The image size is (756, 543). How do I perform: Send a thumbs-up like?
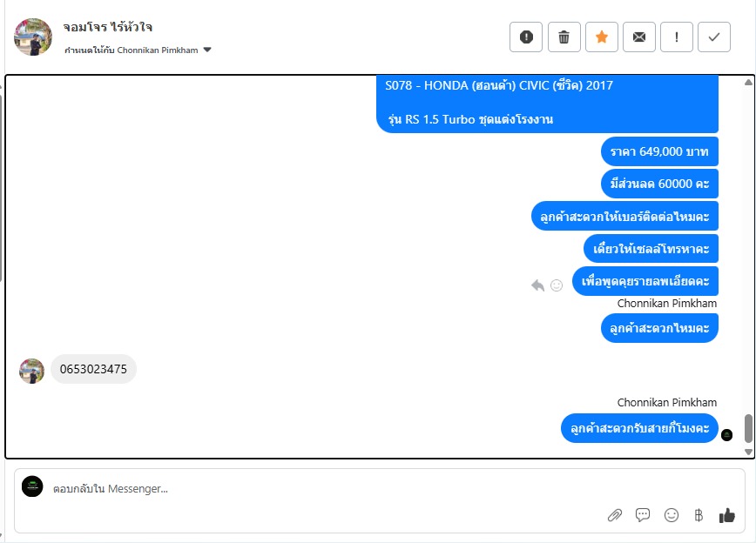tap(727, 515)
